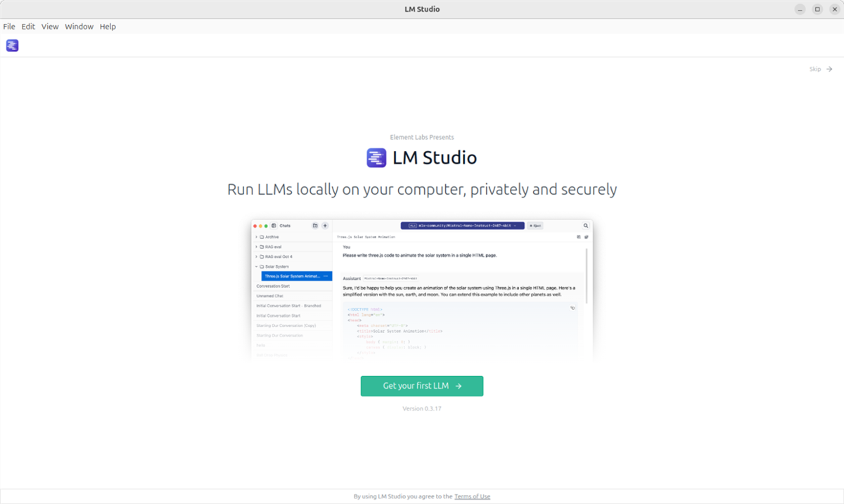Open the Edit menu

[x=28, y=27]
